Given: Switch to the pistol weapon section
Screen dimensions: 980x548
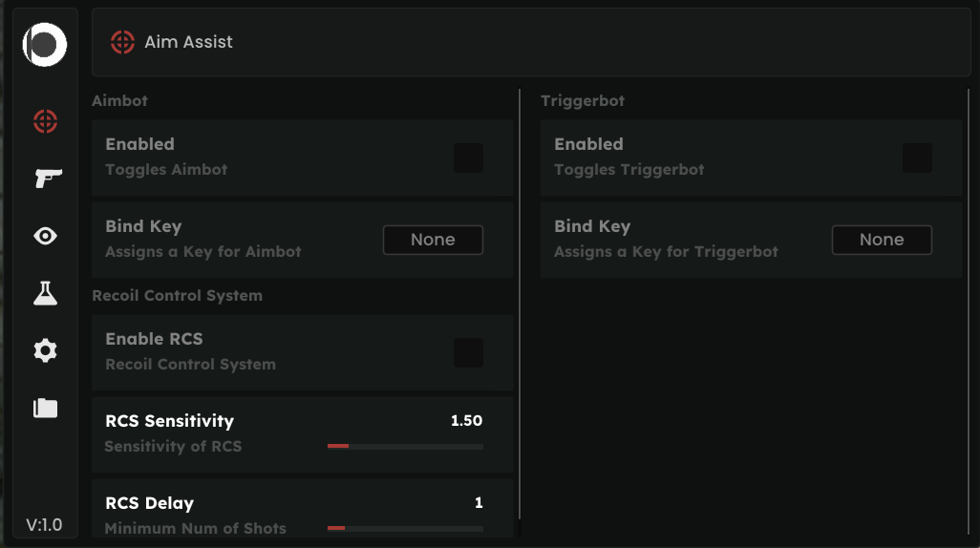Looking at the screenshot, I should 47,179.
